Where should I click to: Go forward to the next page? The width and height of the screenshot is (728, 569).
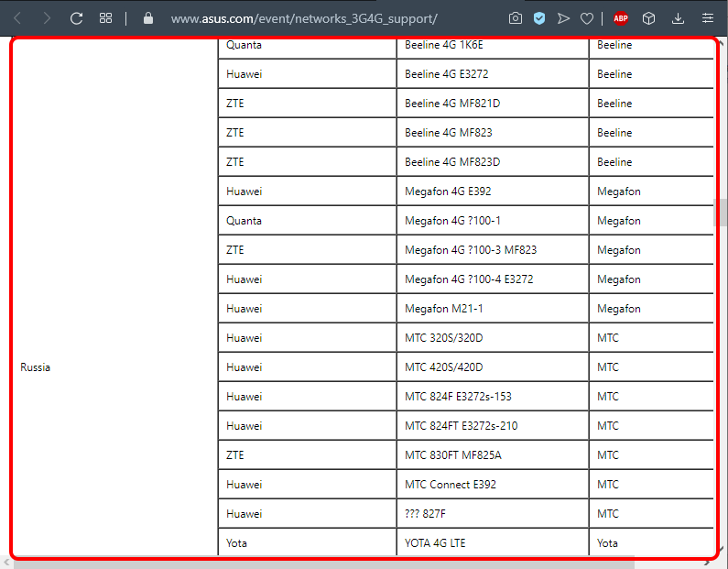tap(47, 18)
